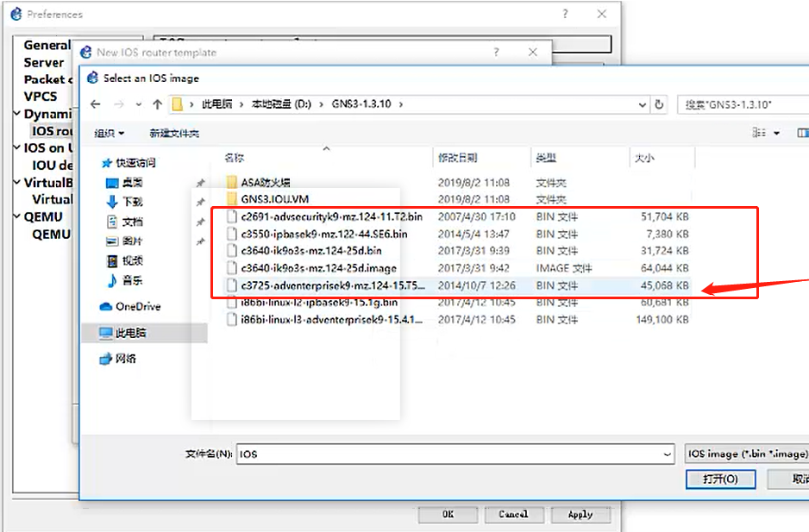809x532 pixels.
Task: Sort by 名称 column header
Action: (x=235, y=158)
